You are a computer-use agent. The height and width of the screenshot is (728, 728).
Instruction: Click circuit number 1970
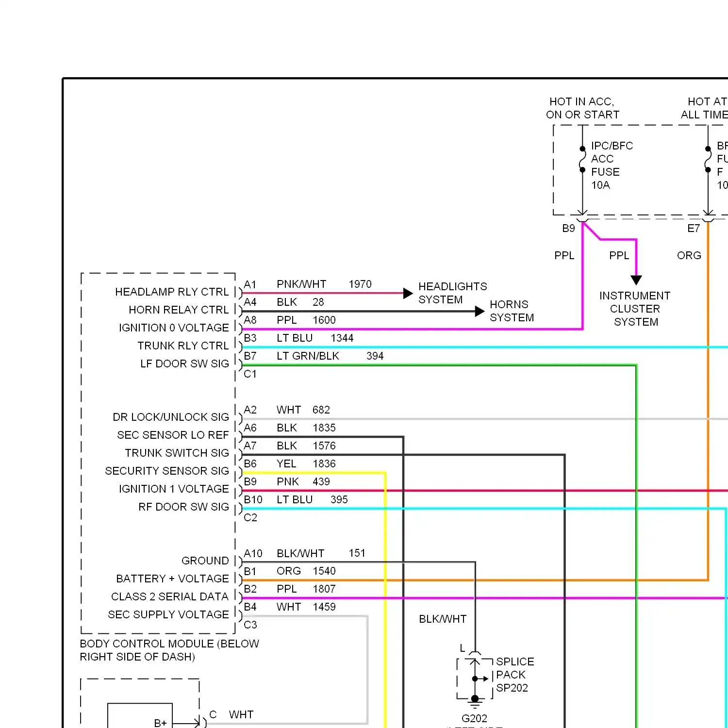[360, 284]
